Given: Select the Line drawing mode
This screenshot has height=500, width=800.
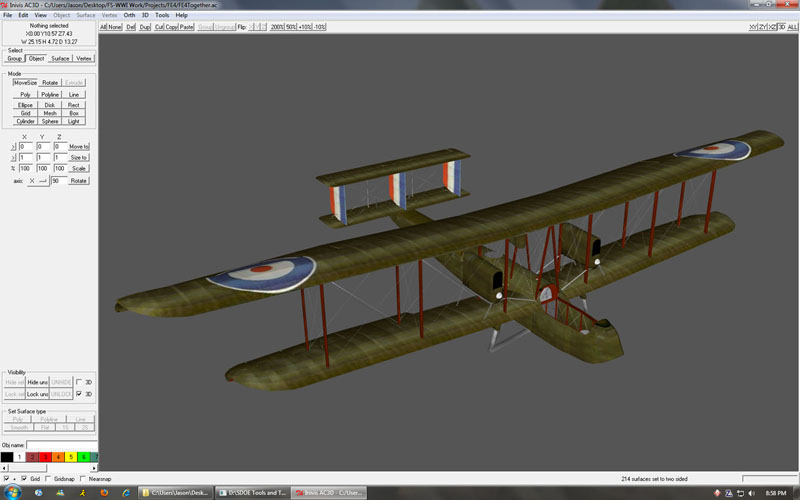Looking at the screenshot, I should point(73,95).
